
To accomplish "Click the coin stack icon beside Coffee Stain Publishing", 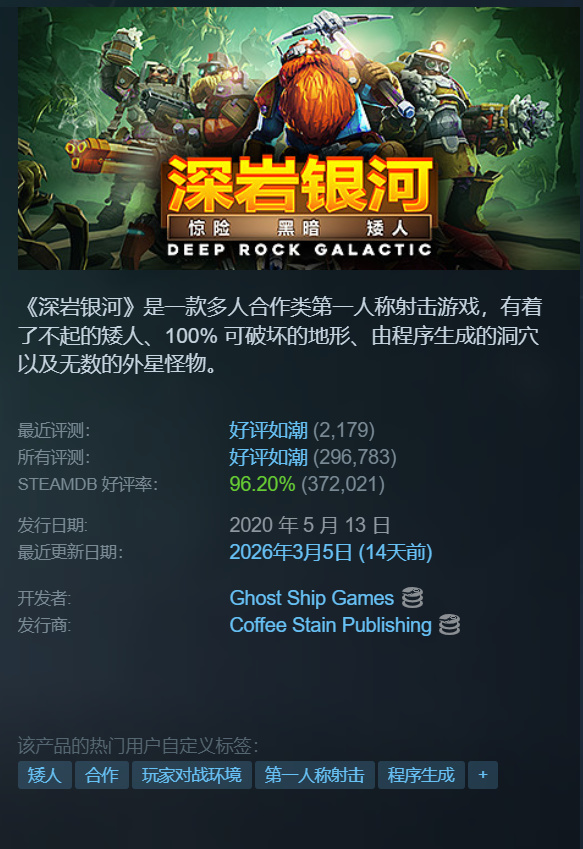I will [449, 625].
